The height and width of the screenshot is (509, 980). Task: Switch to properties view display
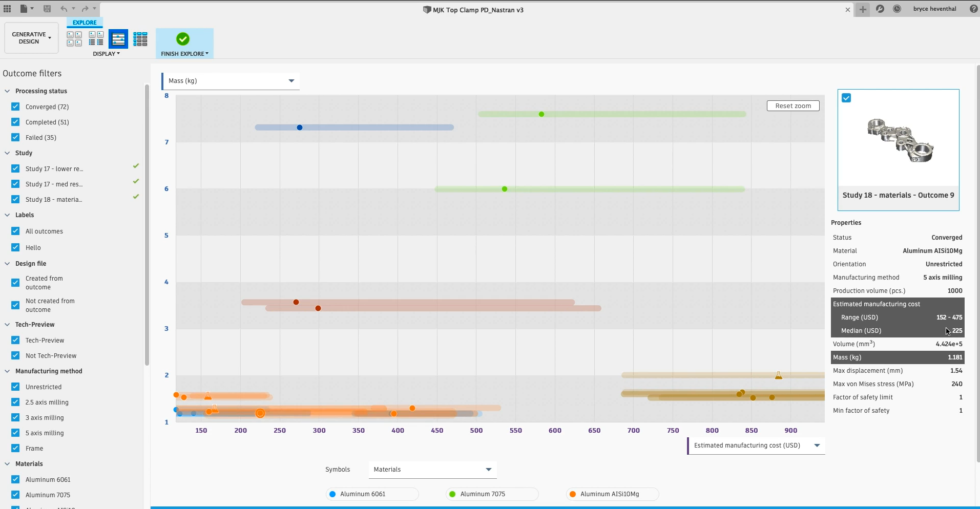coord(96,39)
